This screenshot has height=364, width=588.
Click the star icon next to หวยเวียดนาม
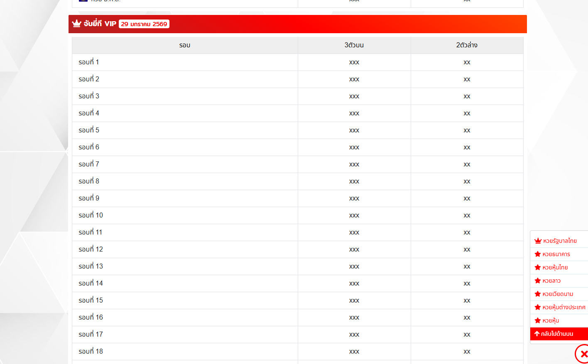point(537,294)
